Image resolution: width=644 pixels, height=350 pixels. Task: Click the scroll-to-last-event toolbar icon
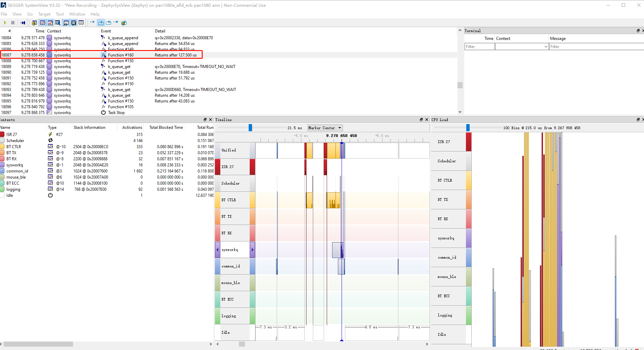pyautogui.click(x=108, y=23)
